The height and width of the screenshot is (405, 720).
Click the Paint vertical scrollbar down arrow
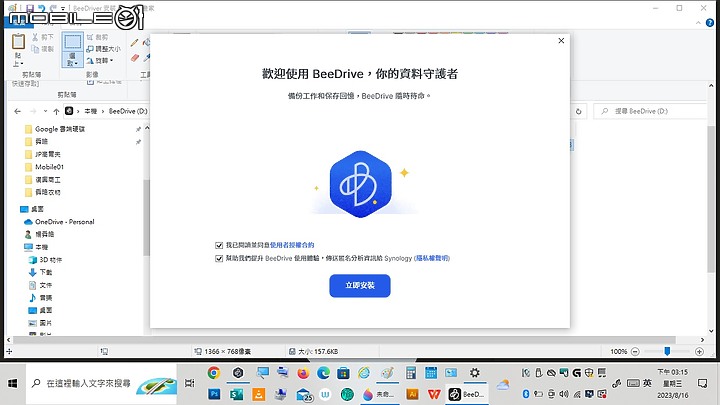[711, 331]
